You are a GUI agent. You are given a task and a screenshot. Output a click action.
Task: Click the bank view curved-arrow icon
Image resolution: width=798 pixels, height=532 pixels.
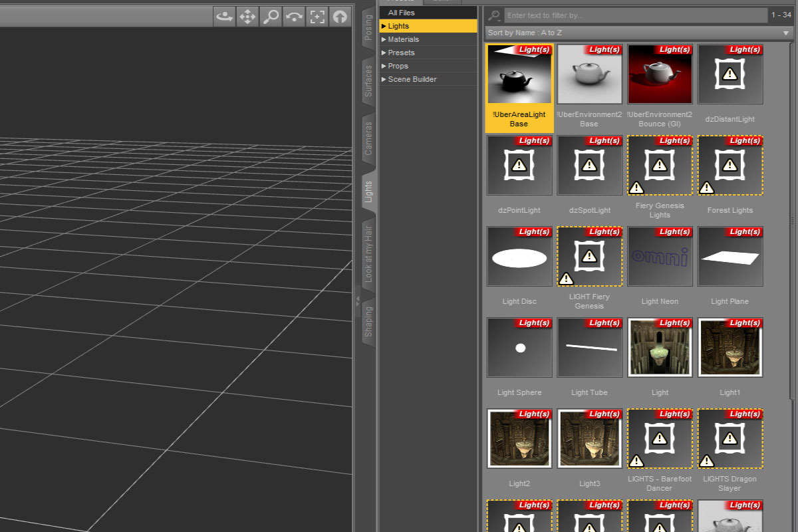point(294,17)
